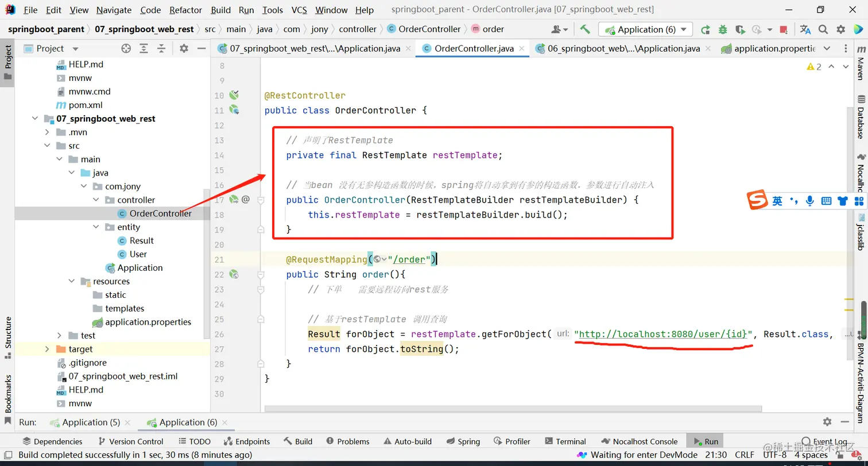The width and height of the screenshot is (868, 466).
Task: Open Run panel settings gear
Action: pyautogui.click(x=827, y=422)
